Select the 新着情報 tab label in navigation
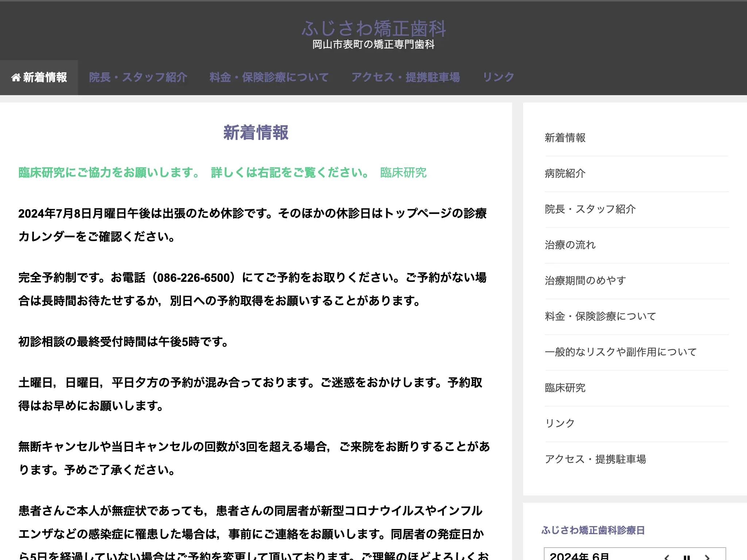Viewport: 747px width, 560px height. (45, 77)
